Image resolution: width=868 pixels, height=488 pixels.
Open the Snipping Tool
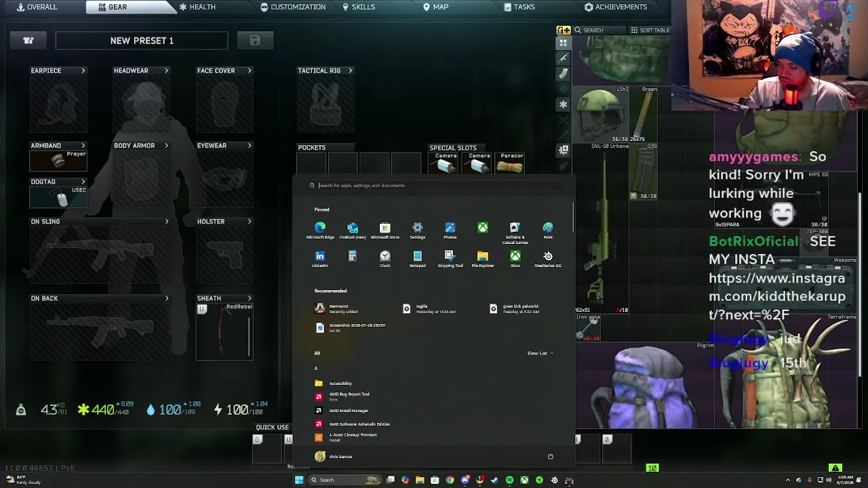tap(450, 259)
